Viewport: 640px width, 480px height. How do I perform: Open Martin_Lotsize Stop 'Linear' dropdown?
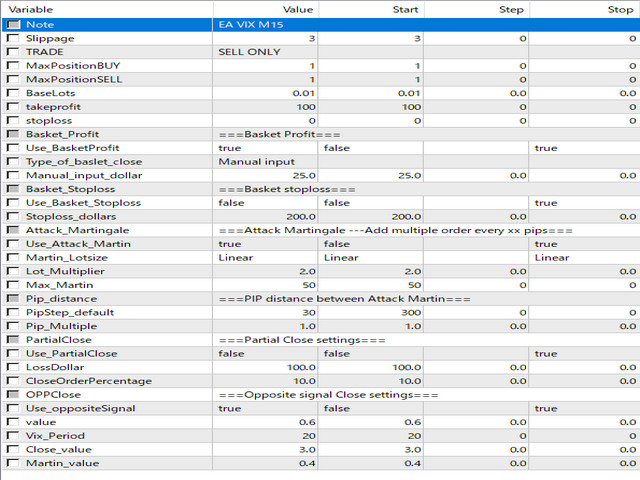[584, 258]
